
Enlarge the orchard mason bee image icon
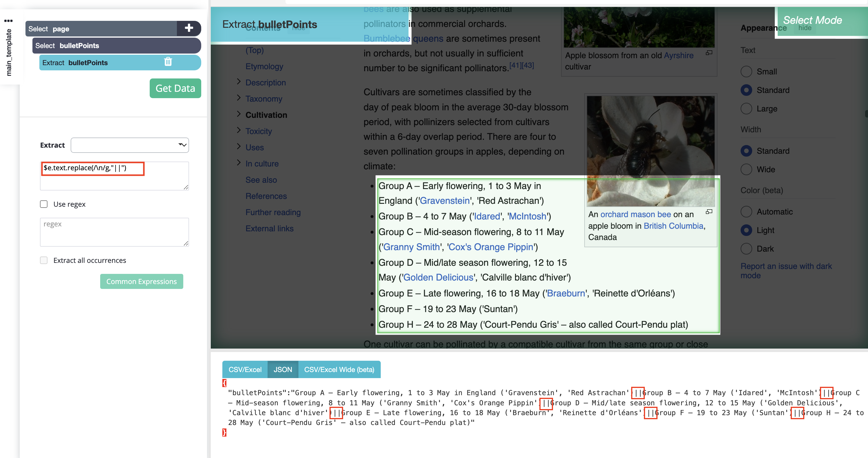pyautogui.click(x=709, y=212)
